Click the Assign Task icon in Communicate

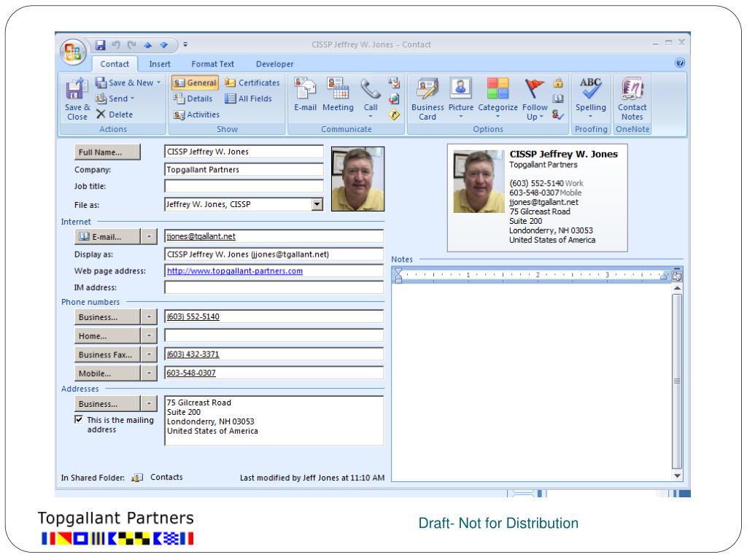pos(394,83)
